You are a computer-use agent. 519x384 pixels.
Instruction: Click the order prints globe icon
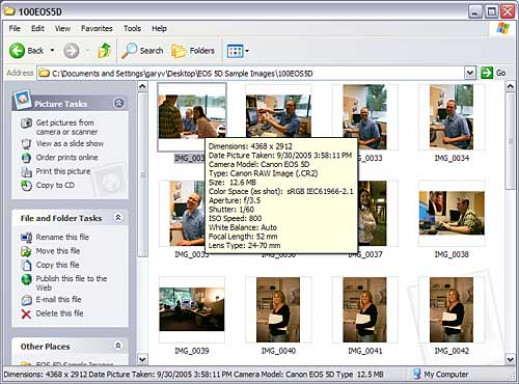pos(26,157)
